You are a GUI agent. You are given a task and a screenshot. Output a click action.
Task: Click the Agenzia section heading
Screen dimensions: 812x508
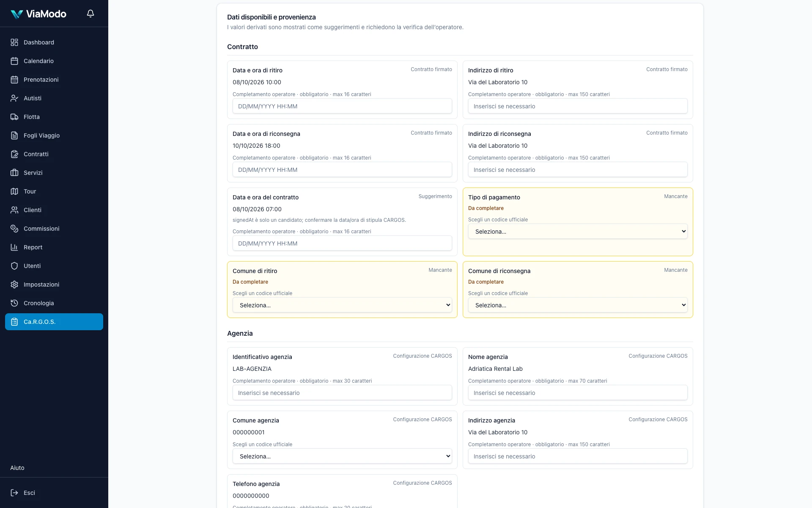pos(240,333)
